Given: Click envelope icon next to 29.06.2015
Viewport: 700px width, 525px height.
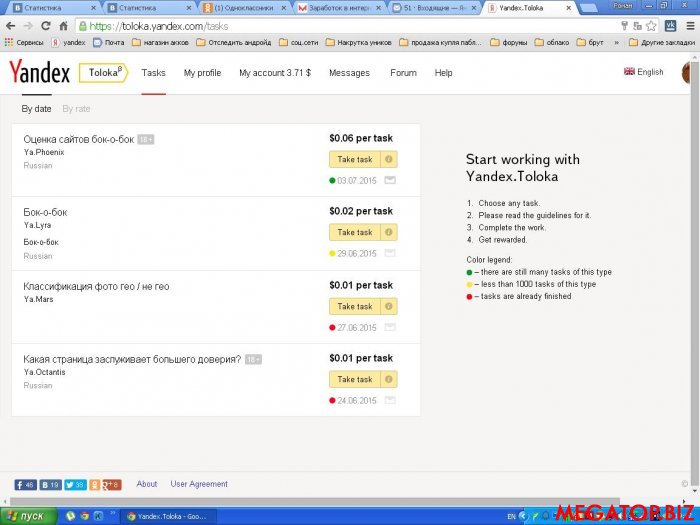Looking at the screenshot, I should (390, 253).
